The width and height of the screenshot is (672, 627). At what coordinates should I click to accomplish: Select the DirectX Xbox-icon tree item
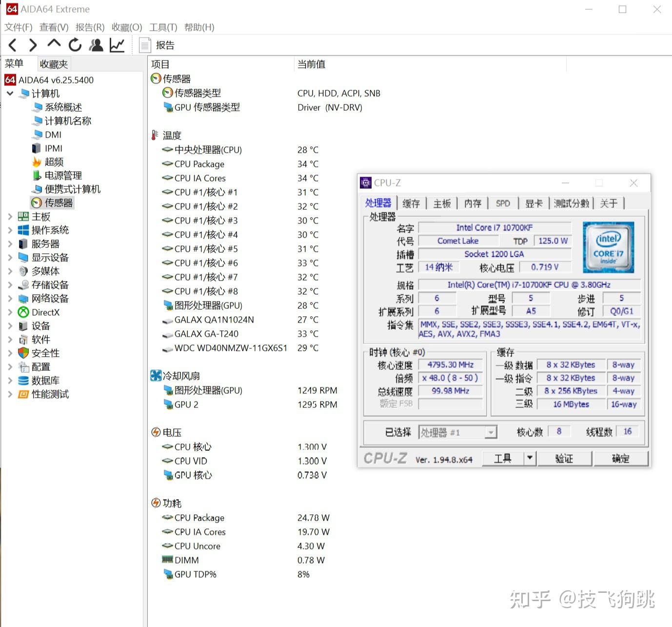[39, 312]
